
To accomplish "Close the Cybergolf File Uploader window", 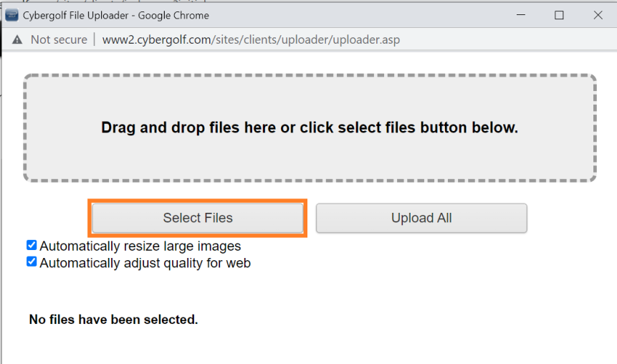I will 598,15.
